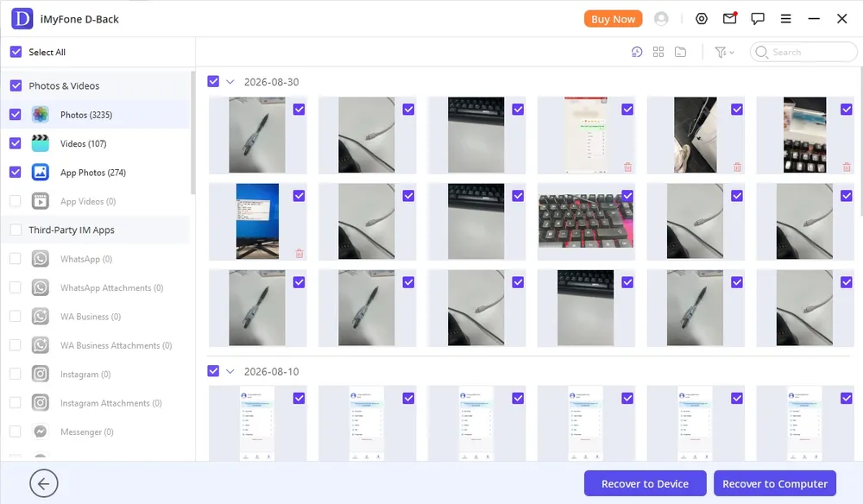Open the blue monitor photo thumbnail
Image resolution: width=863 pixels, height=504 pixels.
point(257,221)
